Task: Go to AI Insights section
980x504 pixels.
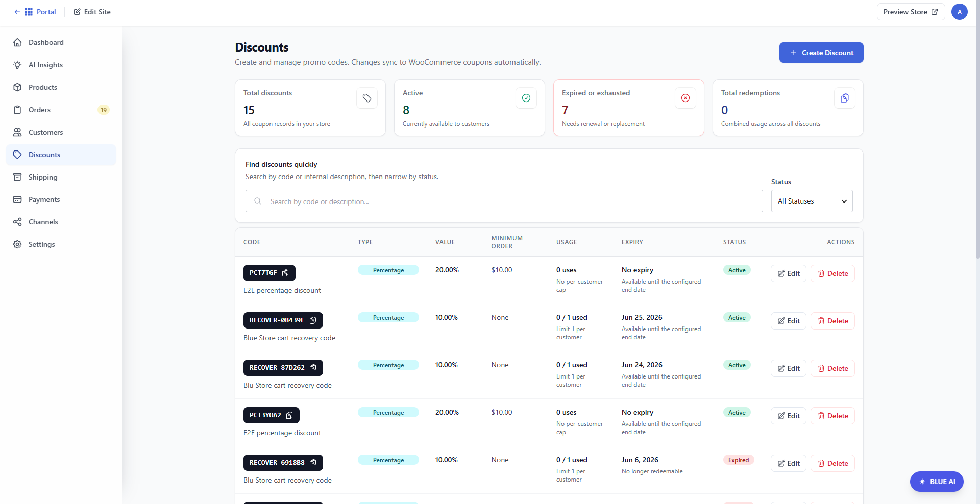Action: pyautogui.click(x=61, y=65)
